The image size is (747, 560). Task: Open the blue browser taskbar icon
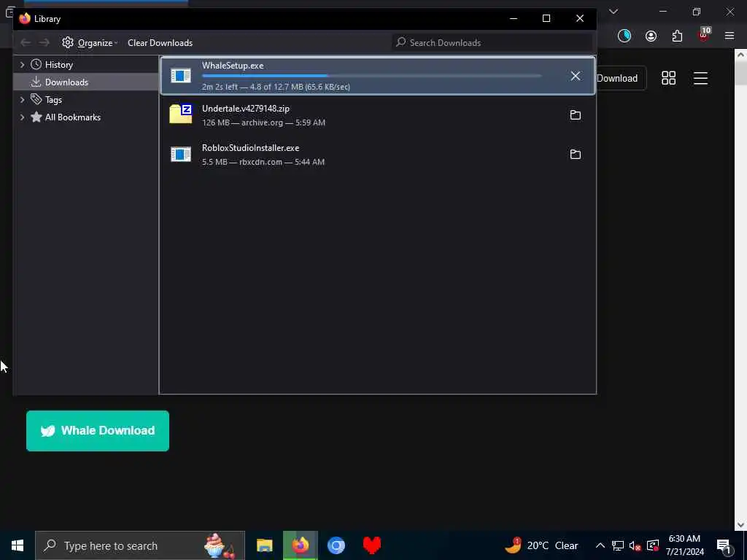pyautogui.click(x=336, y=545)
